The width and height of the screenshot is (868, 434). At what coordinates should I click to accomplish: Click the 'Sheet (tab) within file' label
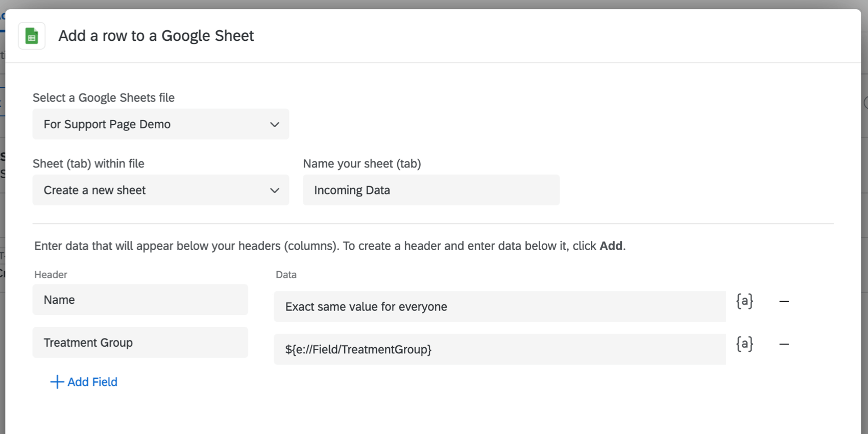(88, 163)
